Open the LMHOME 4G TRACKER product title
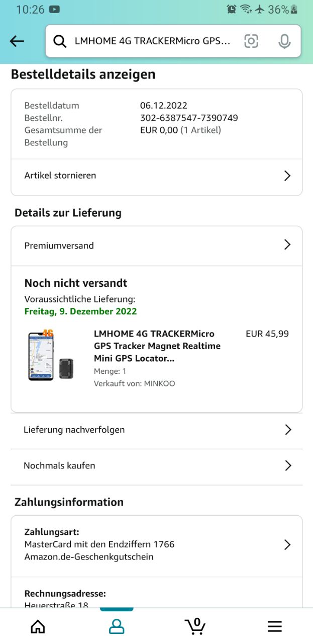Image resolution: width=313 pixels, height=644 pixels. (157, 346)
